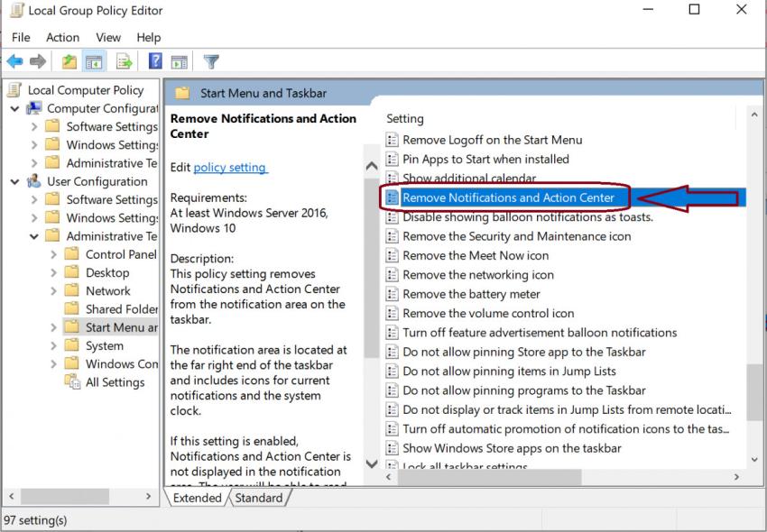Click the Network folder icon in tree
767x532 pixels.
pos(72,290)
